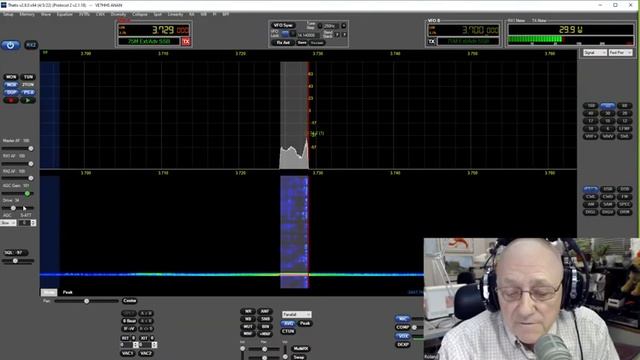This screenshot has height=360, width=640.
Task: Select the 160 meter band button
Action: click(590, 106)
